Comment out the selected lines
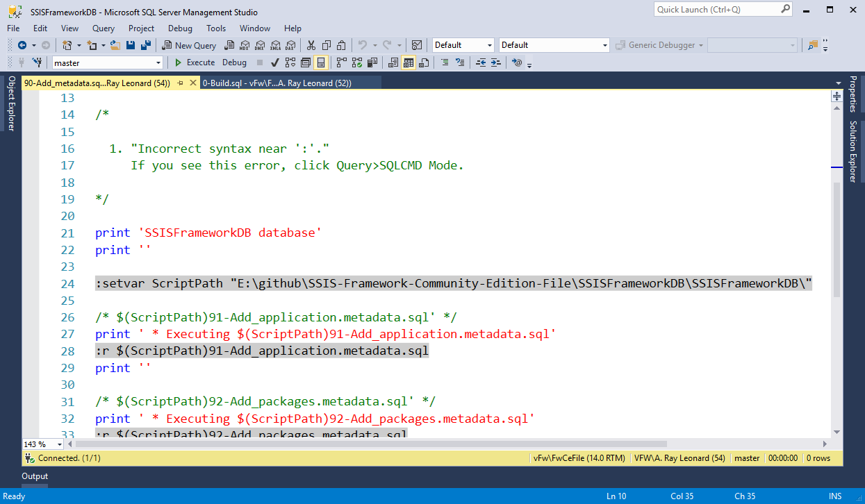 [445, 62]
